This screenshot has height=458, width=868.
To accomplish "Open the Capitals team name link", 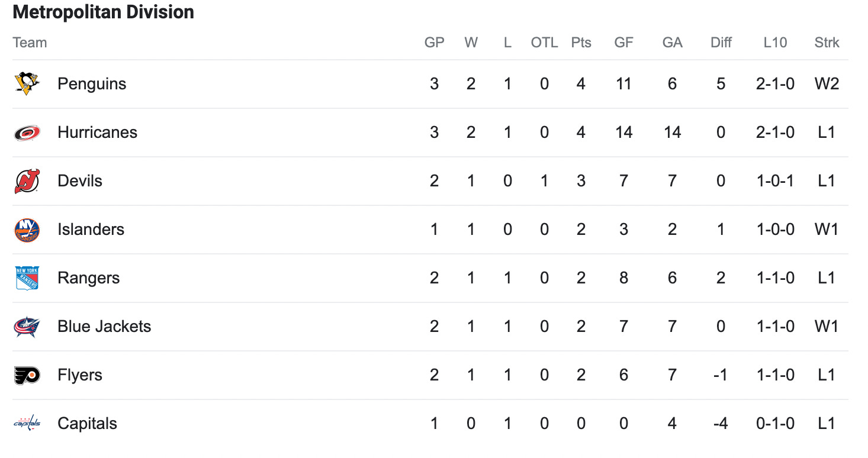I will (87, 424).
